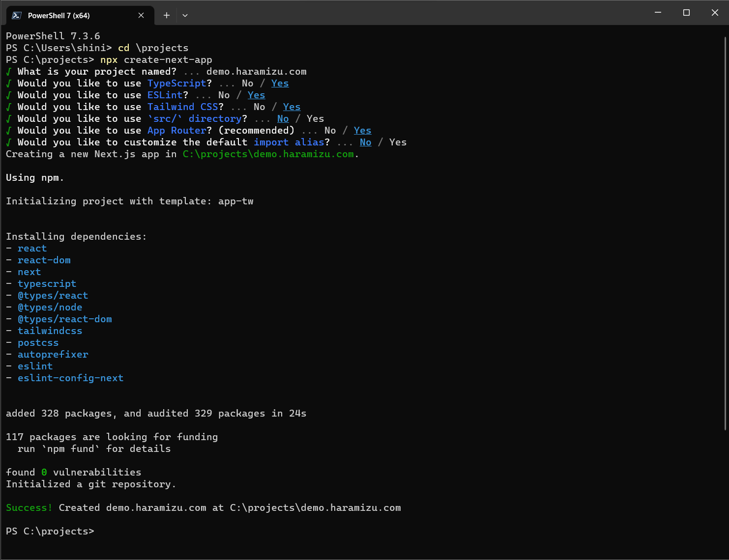This screenshot has width=729, height=560.
Task: Click the Yes answer on the App Router line
Action: pyautogui.click(x=362, y=131)
